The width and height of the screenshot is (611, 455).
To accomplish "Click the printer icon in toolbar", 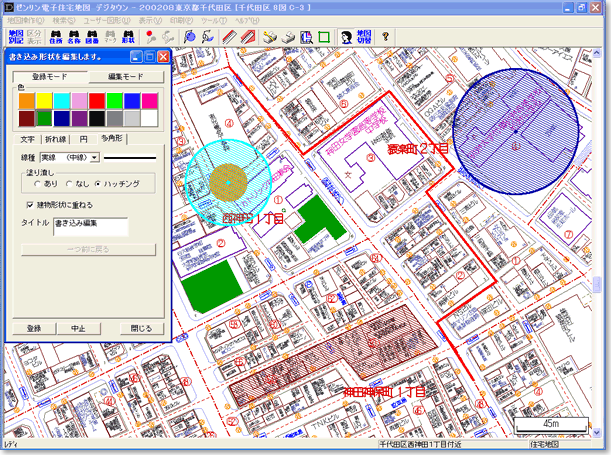I will tap(288, 37).
